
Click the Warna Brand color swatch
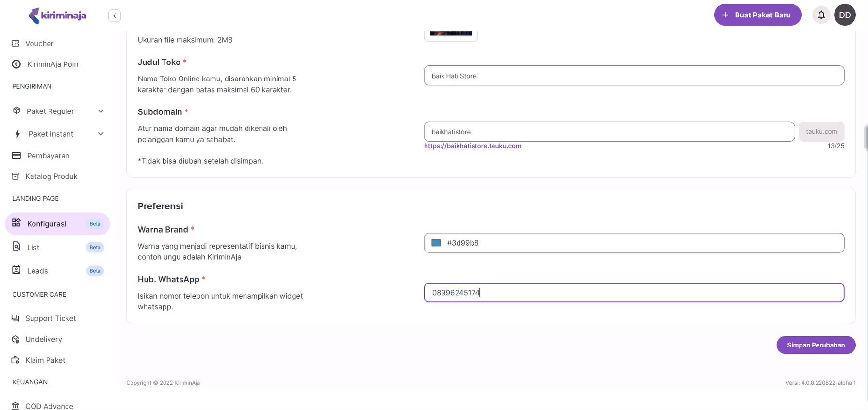coord(436,243)
